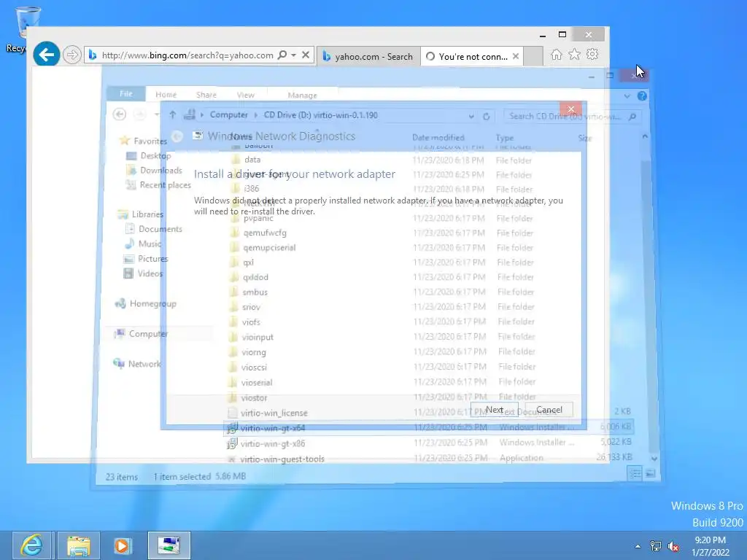Click Next in Windows Network Diagnostics
Screen dimensions: 747x560
[x=494, y=410]
